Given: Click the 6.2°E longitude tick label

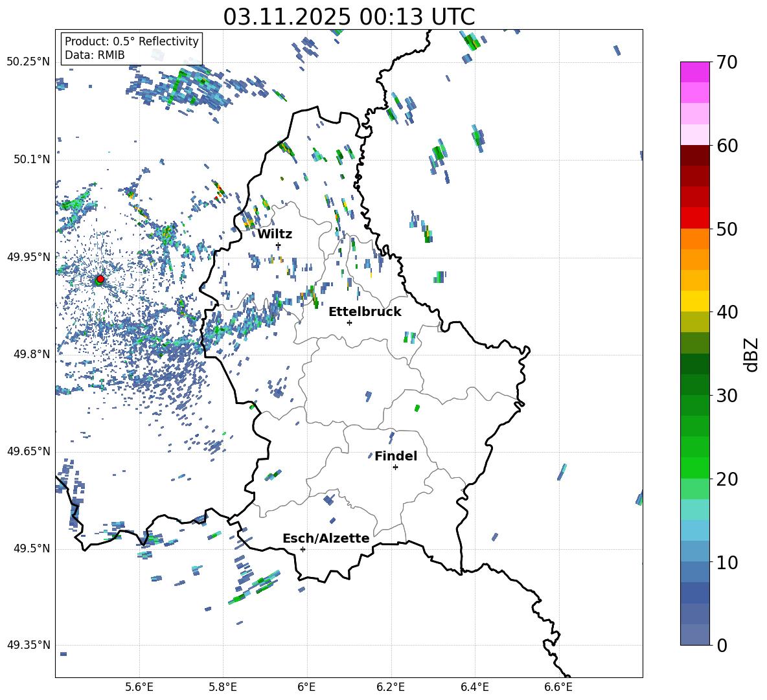Looking at the screenshot, I should (x=391, y=686).
